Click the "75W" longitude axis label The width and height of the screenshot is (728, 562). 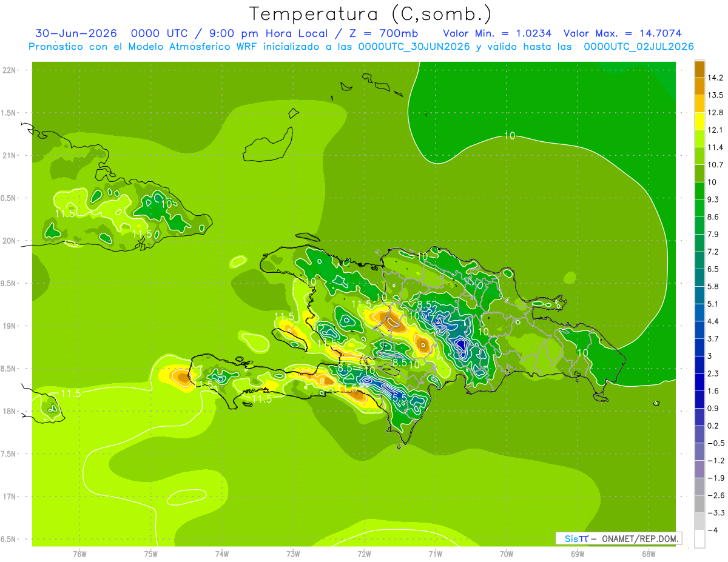(151, 554)
